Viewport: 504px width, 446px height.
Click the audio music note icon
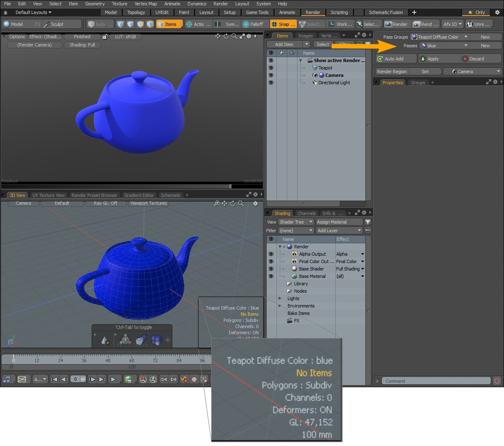click(x=7, y=379)
